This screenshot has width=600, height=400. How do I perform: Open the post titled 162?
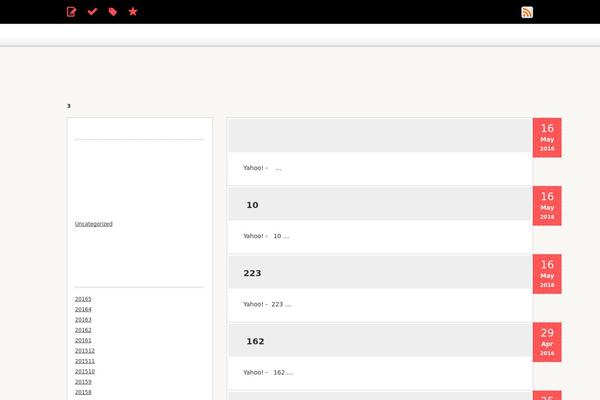tap(255, 341)
